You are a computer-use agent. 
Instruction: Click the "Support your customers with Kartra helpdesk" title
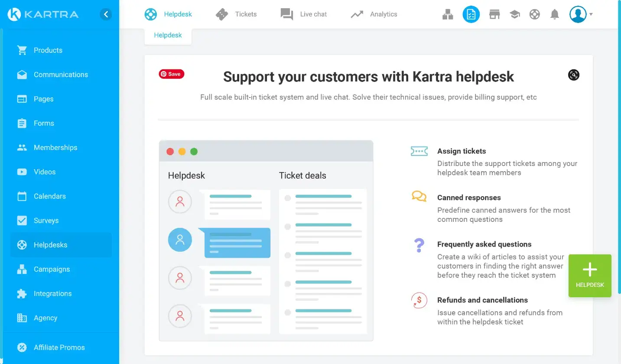(x=368, y=77)
